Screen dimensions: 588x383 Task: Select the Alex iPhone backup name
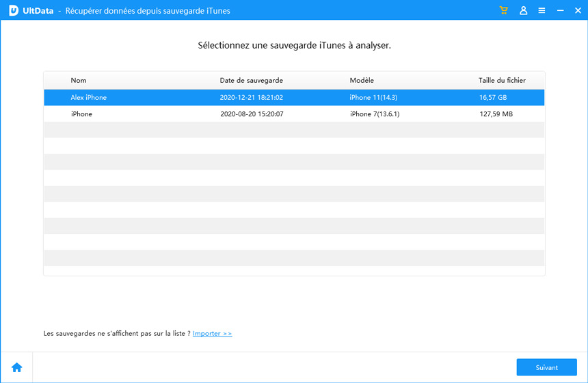tap(89, 98)
